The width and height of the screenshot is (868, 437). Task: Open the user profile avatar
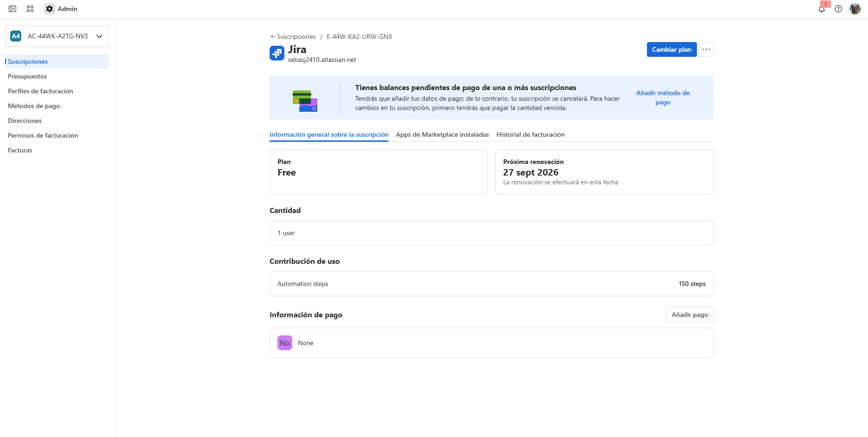pos(855,9)
